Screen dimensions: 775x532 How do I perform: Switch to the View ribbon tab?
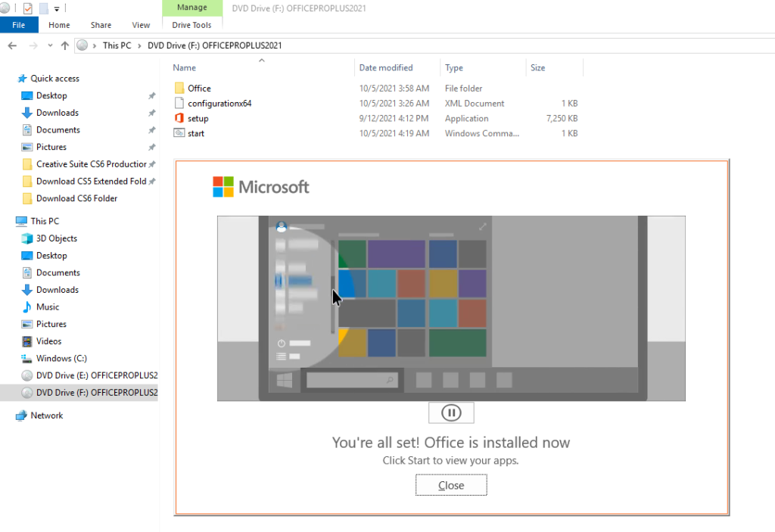click(141, 25)
